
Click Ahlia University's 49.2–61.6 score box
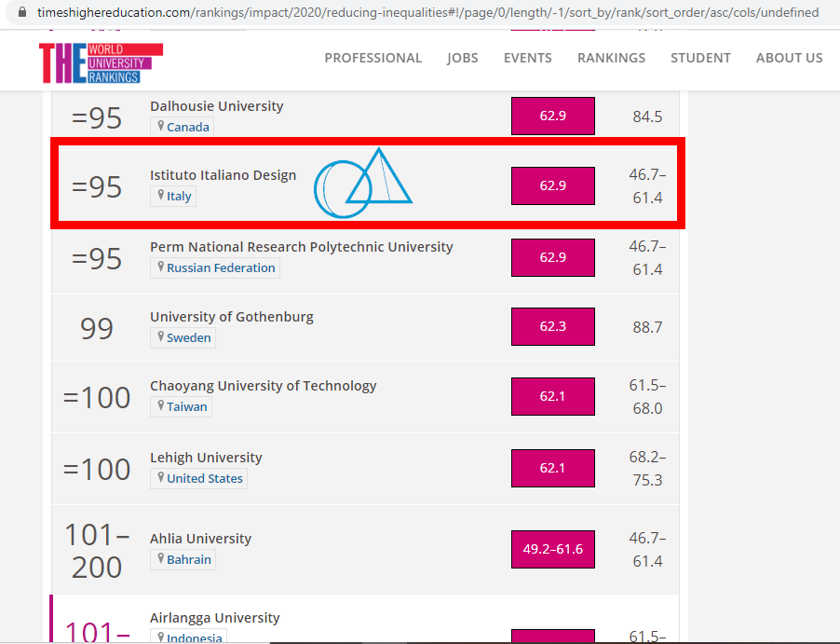552,549
